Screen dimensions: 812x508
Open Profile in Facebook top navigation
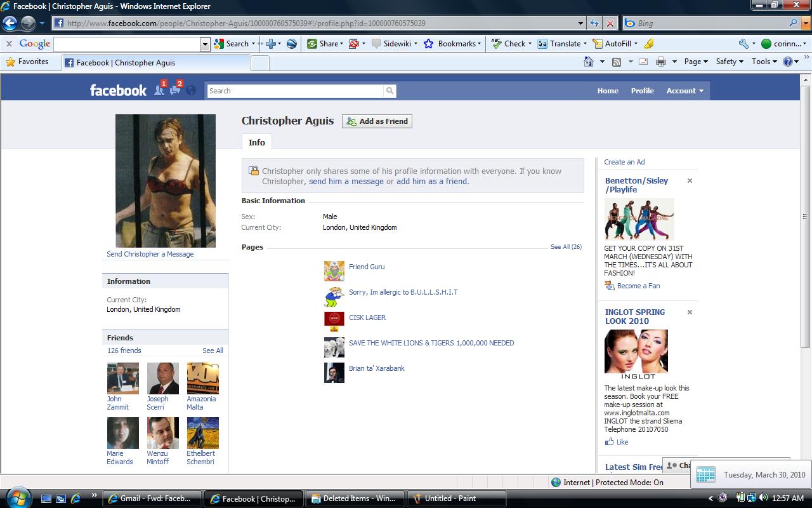(x=642, y=91)
